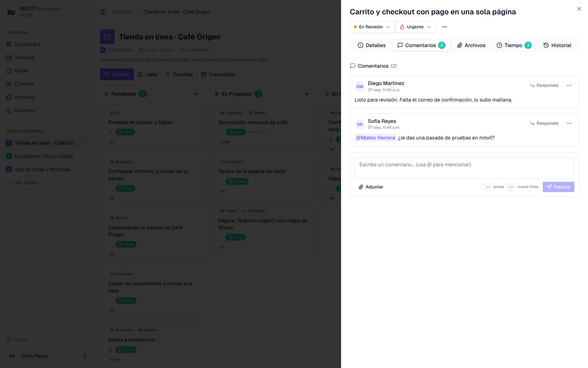Open more options on Sofía Reyes's comment
588x368 pixels.
(569, 123)
